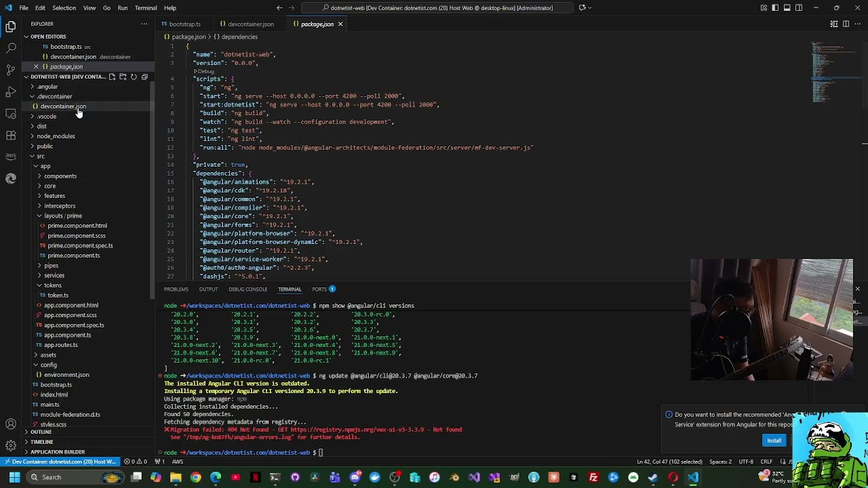Switch to the Ports panel tab
Viewport: 868px width, 488px height.
(323, 289)
